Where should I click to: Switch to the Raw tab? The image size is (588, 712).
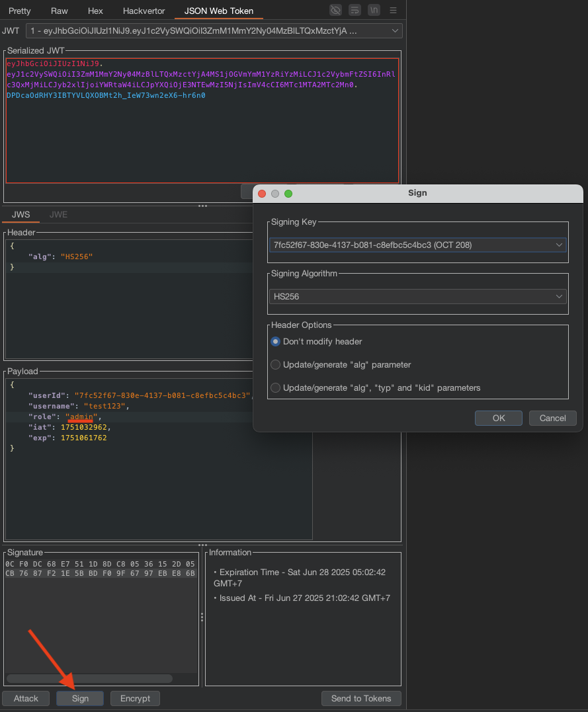tap(59, 11)
